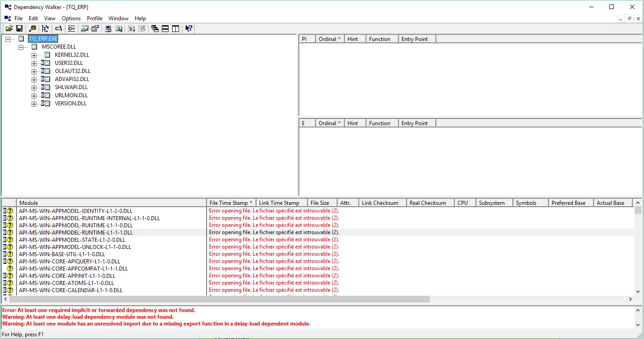Viewport: 644px width, 339px height.
Task: Open the Options menu
Action: click(x=71, y=18)
